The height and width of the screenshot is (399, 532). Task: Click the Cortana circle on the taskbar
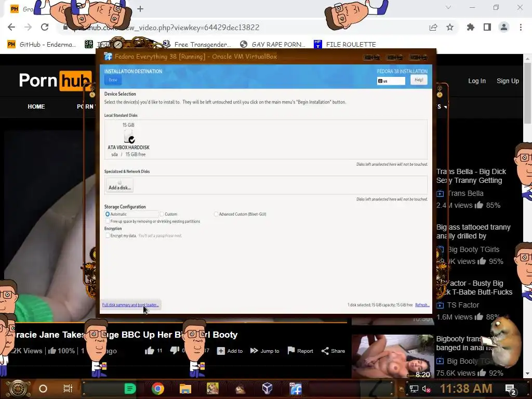(43, 389)
